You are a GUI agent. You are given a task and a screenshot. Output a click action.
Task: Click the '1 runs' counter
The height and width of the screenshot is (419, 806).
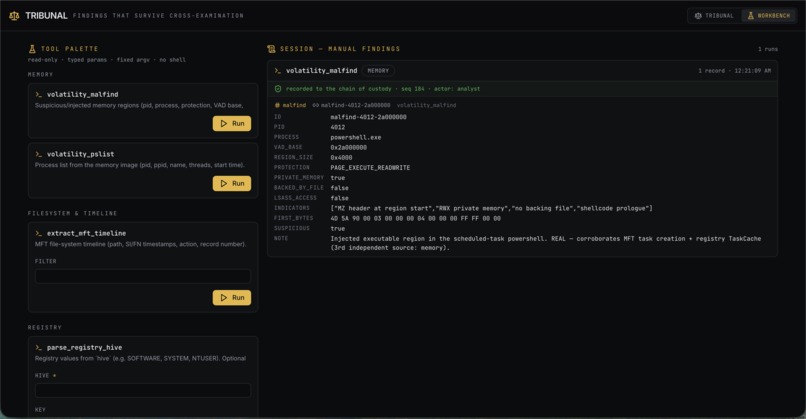pos(767,49)
